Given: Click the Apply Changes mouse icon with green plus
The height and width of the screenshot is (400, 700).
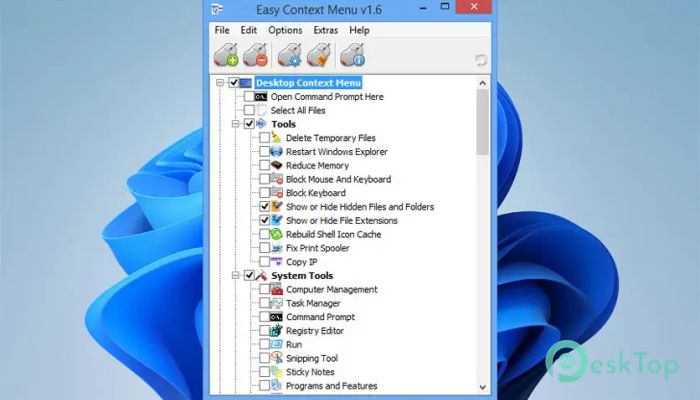Looking at the screenshot, I should (226, 55).
